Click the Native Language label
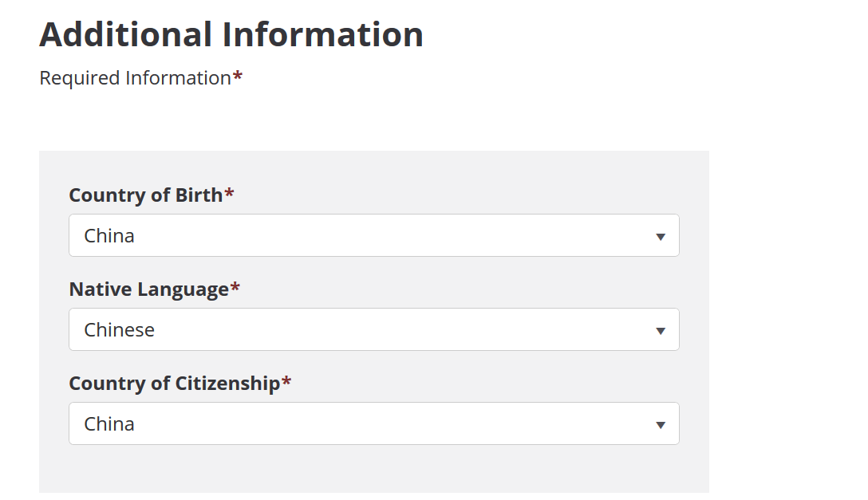 pyautogui.click(x=149, y=289)
